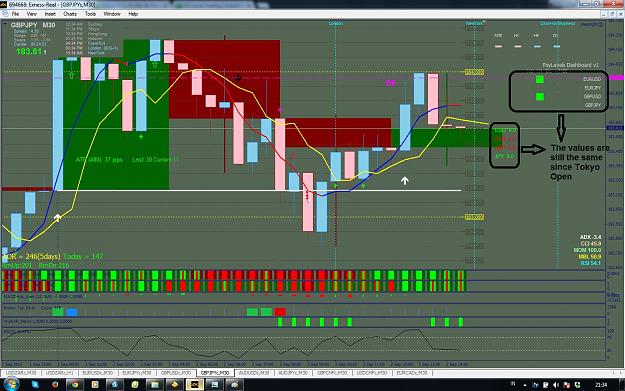Switch to the AUDUSDc,M30 chart tab
The image size is (625, 391).
[254, 373]
